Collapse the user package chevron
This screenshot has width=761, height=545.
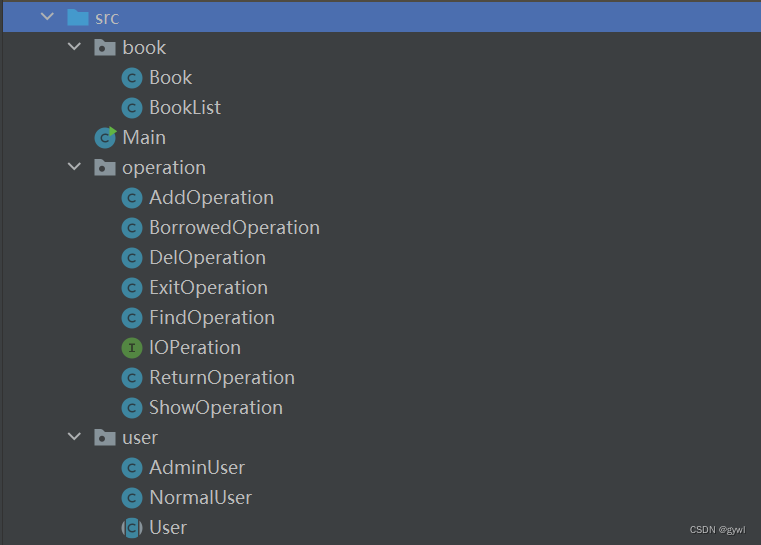click(74, 436)
